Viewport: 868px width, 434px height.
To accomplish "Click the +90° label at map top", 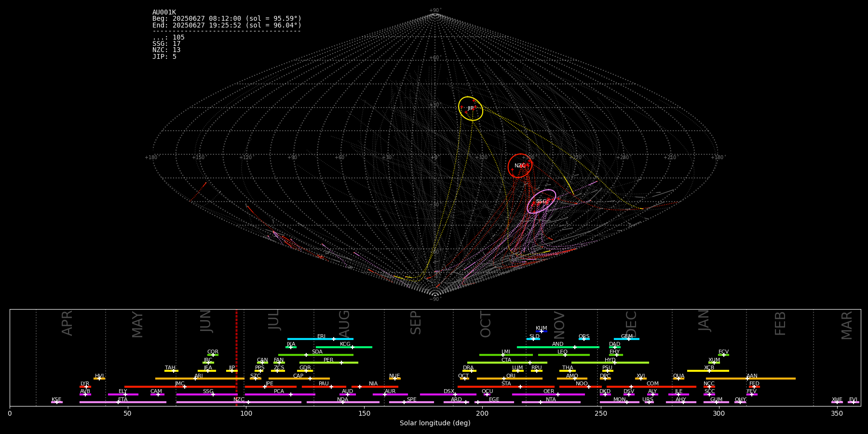I will (435, 11).
